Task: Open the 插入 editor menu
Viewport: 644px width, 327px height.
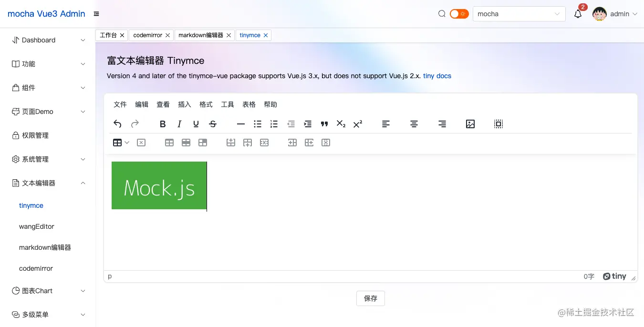Action: [185, 104]
